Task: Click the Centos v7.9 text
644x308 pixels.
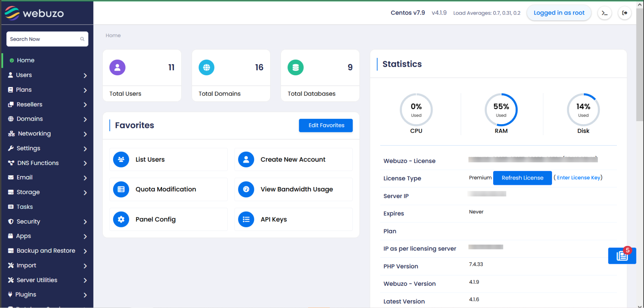Action: pos(408,13)
